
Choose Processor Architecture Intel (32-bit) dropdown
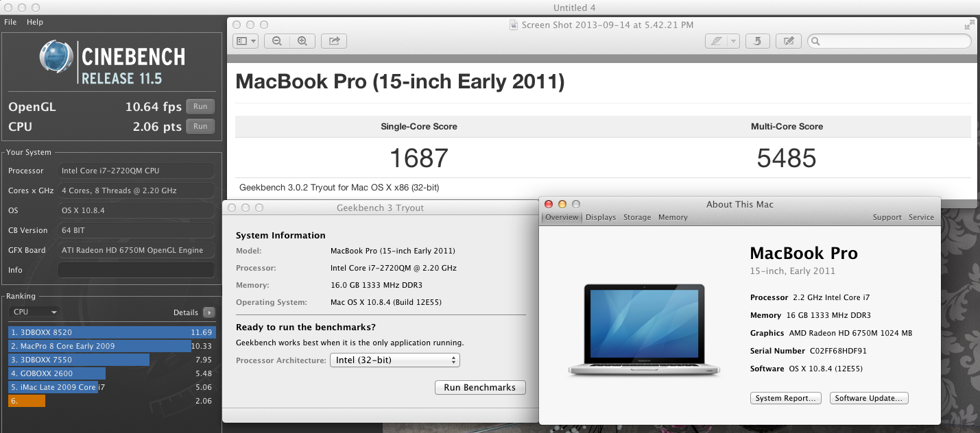tap(395, 360)
